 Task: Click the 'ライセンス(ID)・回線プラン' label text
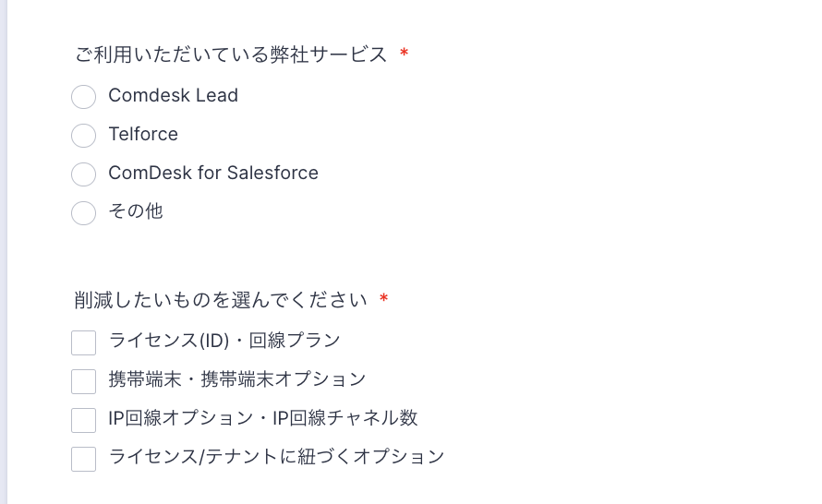tap(224, 341)
